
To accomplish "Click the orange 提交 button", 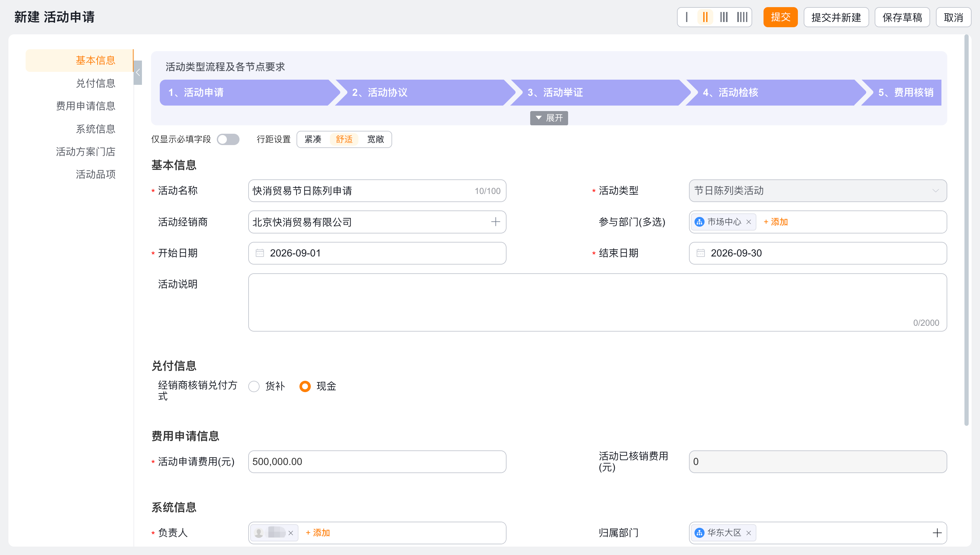I will coord(780,17).
